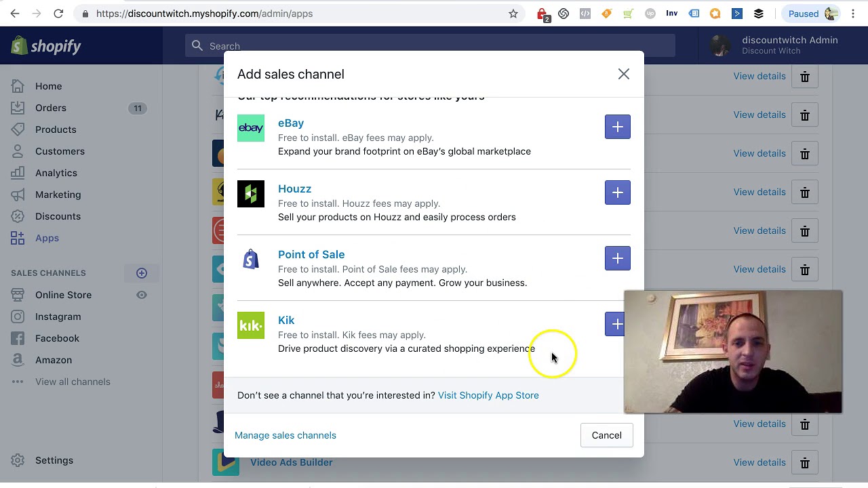Click the Amazon icon in sidebar
This screenshot has height=488, width=868.
pyautogui.click(x=18, y=360)
